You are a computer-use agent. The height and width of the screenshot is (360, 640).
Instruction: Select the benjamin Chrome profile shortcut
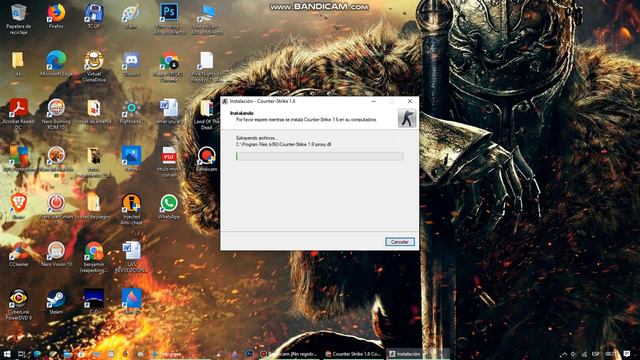93,257
